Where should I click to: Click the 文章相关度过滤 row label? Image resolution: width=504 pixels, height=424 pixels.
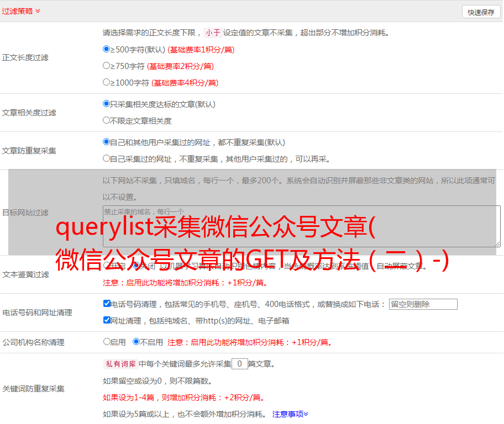29,113
